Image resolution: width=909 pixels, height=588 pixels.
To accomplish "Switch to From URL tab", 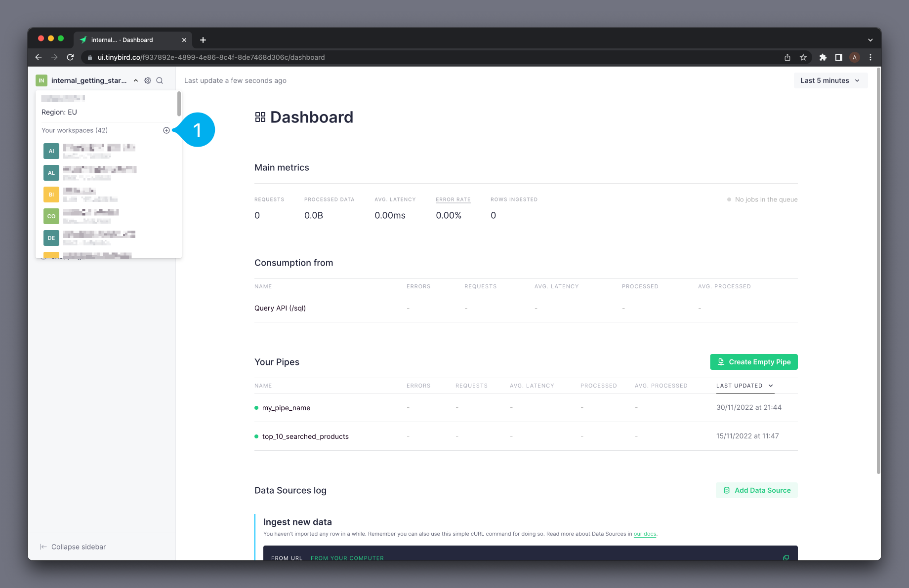I will (287, 558).
